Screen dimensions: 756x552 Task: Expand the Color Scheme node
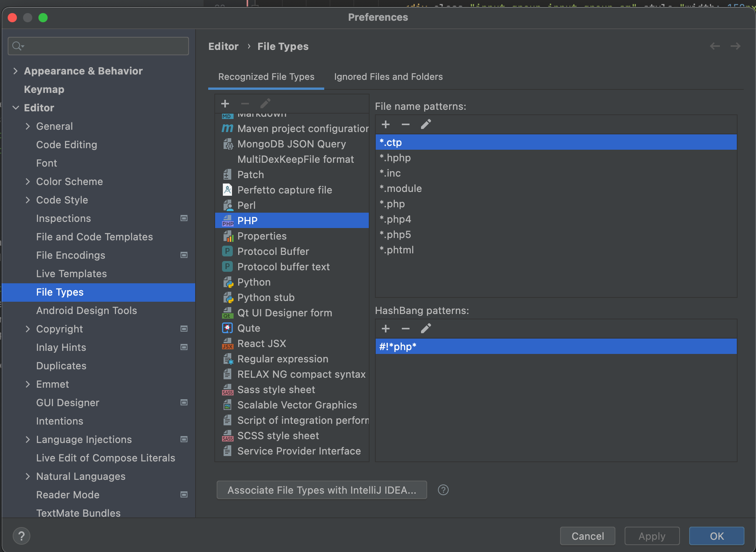[28, 182]
